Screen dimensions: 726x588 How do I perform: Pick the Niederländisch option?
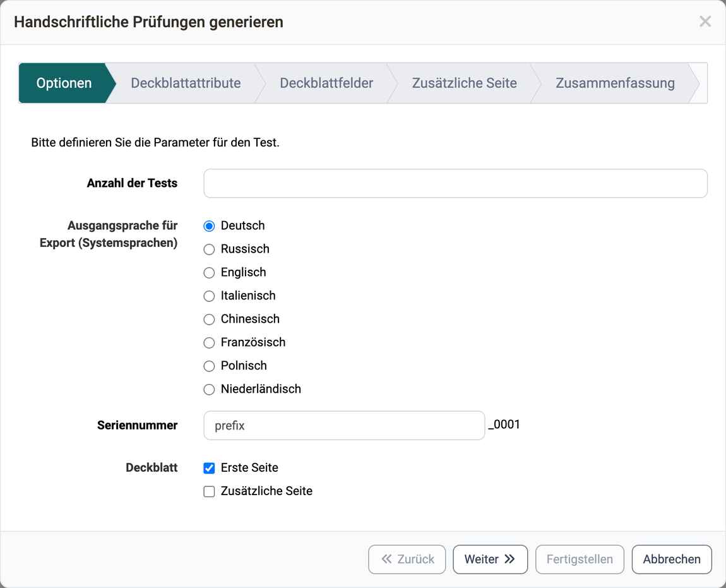tap(210, 389)
